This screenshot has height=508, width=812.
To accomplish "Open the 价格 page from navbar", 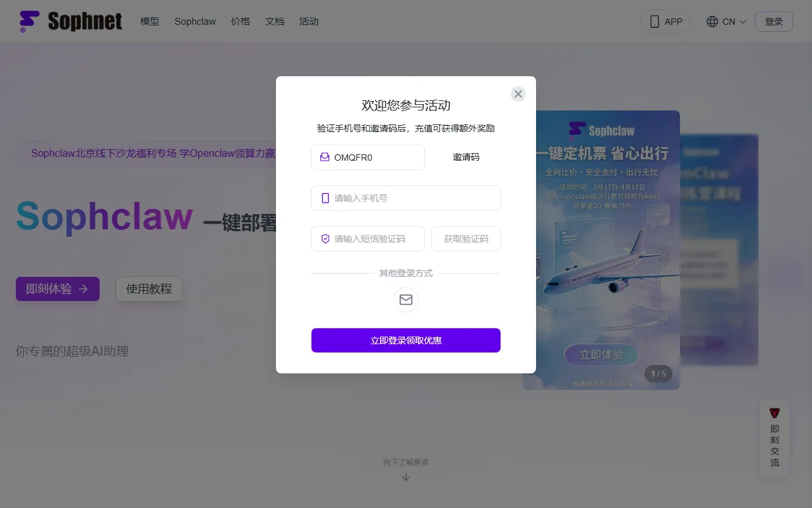I will point(240,21).
